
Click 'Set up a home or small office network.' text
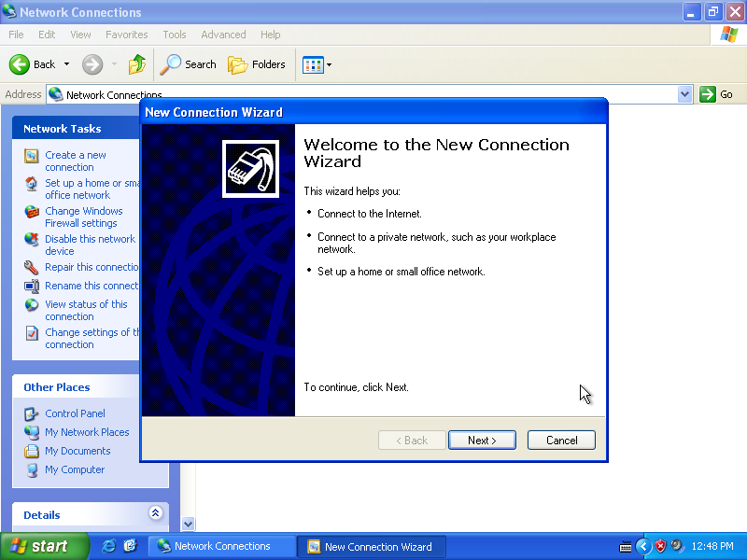[x=402, y=272]
